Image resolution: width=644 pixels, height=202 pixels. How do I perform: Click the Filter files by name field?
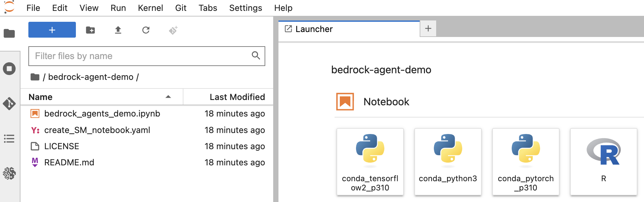pyautogui.click(x=147, y=56)
